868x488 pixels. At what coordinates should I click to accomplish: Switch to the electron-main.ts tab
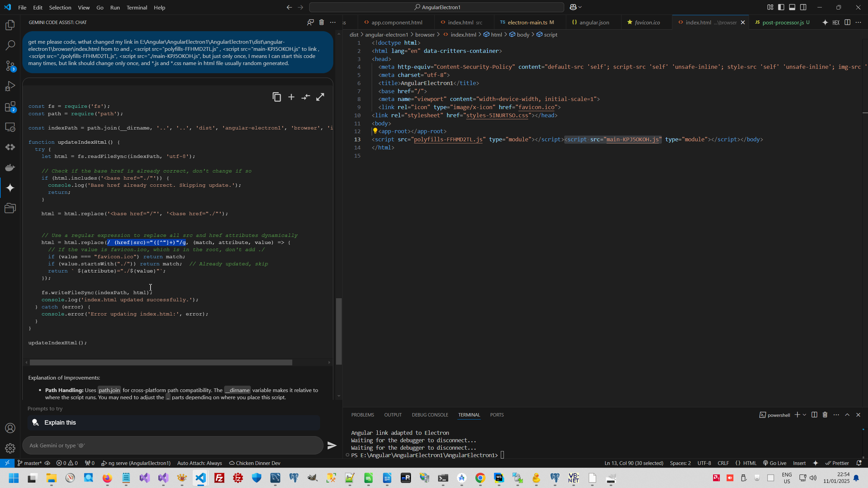(x=527, y=22)
